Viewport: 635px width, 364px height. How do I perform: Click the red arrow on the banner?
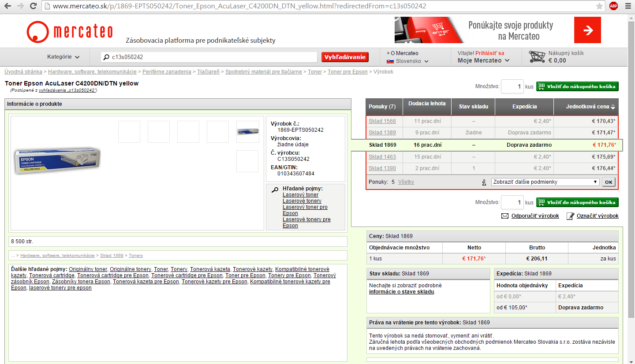(x=587, y=30)
